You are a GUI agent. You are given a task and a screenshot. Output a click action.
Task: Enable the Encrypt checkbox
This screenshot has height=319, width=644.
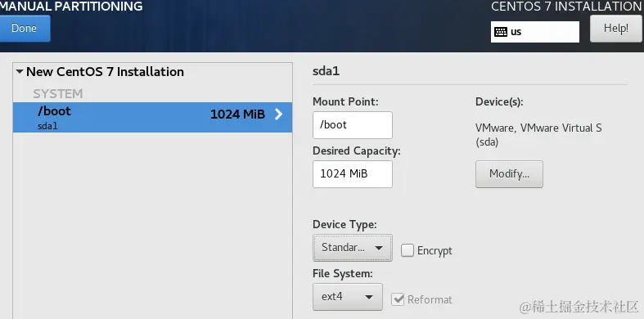click(x=407, y=250)
